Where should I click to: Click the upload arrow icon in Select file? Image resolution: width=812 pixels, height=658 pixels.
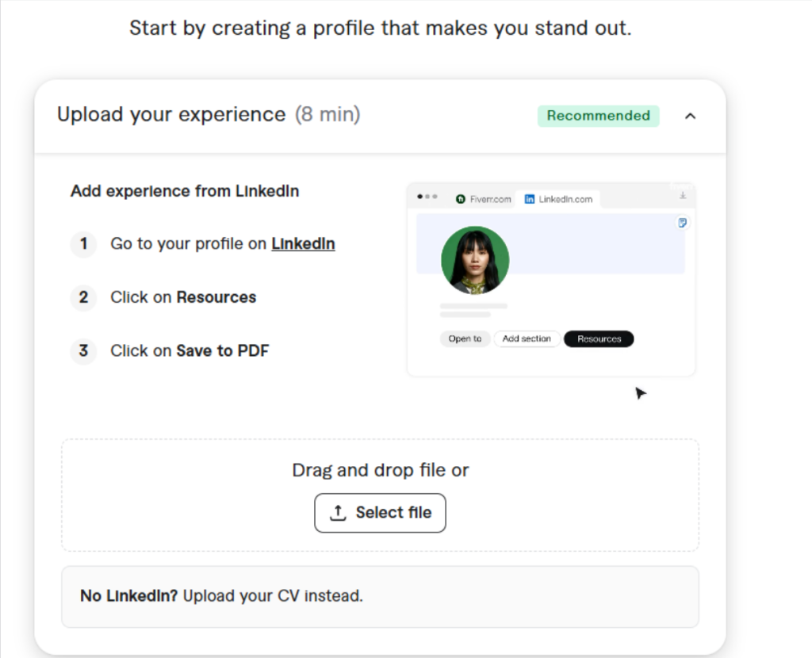click(338, 512)
